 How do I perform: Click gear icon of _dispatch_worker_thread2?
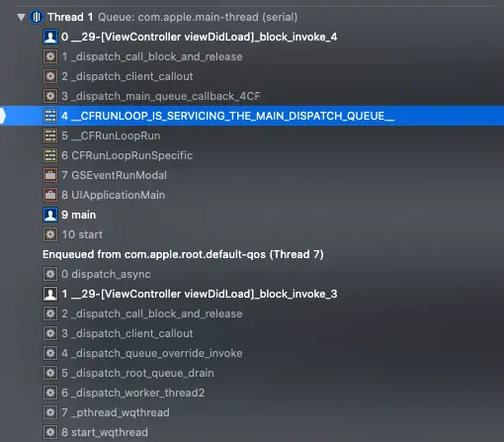coord(50,393)
